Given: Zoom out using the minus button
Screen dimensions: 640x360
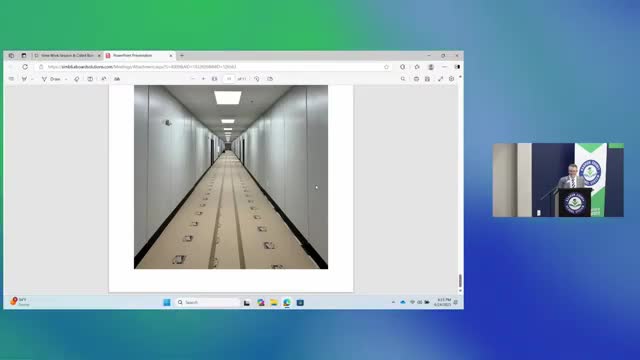Looking at the screenshot, I should [x=193, y=79].
